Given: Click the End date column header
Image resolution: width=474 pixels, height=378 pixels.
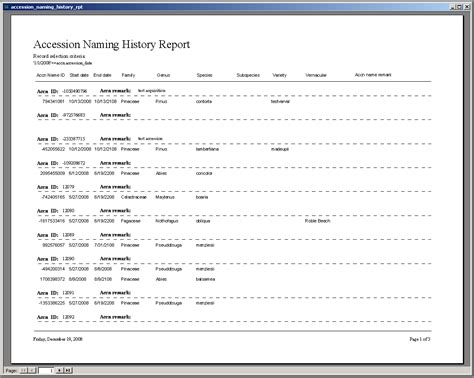Looking at the screenshot, I should 102,75.
